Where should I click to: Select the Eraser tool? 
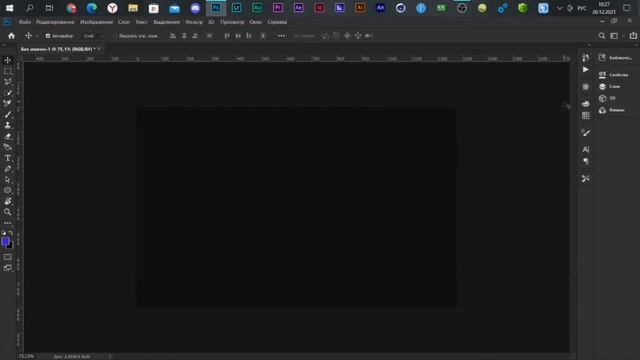click(7, 136)
